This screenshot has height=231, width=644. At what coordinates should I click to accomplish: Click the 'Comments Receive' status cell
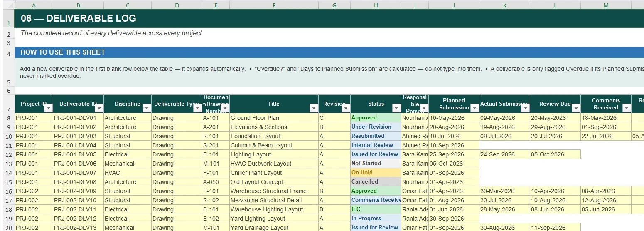(376, 200)
